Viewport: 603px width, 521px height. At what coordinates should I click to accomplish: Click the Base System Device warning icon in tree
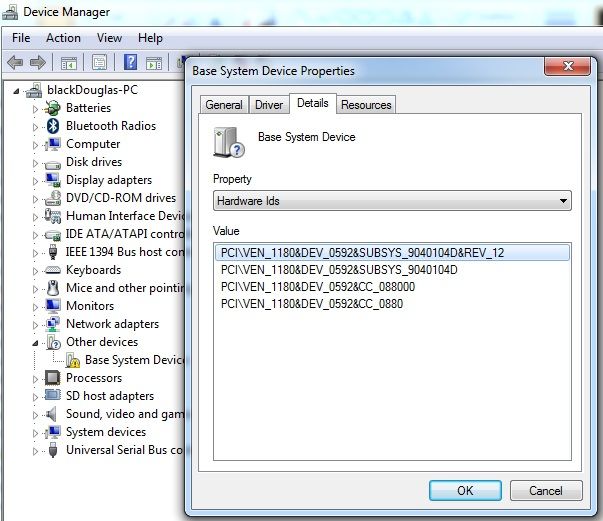(x=73, y=360)
